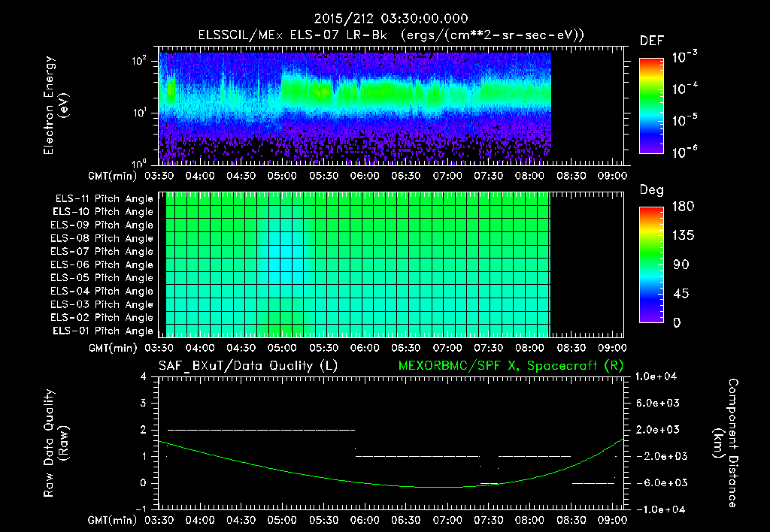Click the 'Raw Data Quality (Raw)' axis label
Viewport: 770px width, 532px height.
56,443
